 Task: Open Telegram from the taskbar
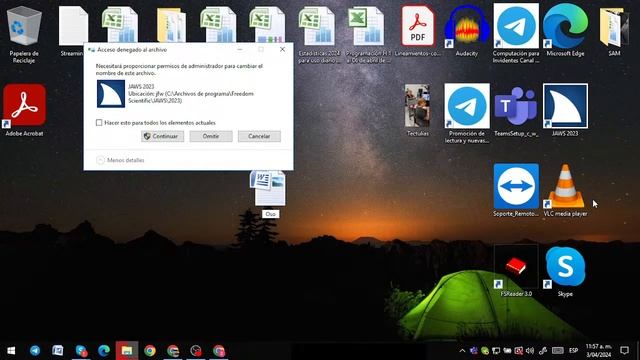[x=35, y=351]
